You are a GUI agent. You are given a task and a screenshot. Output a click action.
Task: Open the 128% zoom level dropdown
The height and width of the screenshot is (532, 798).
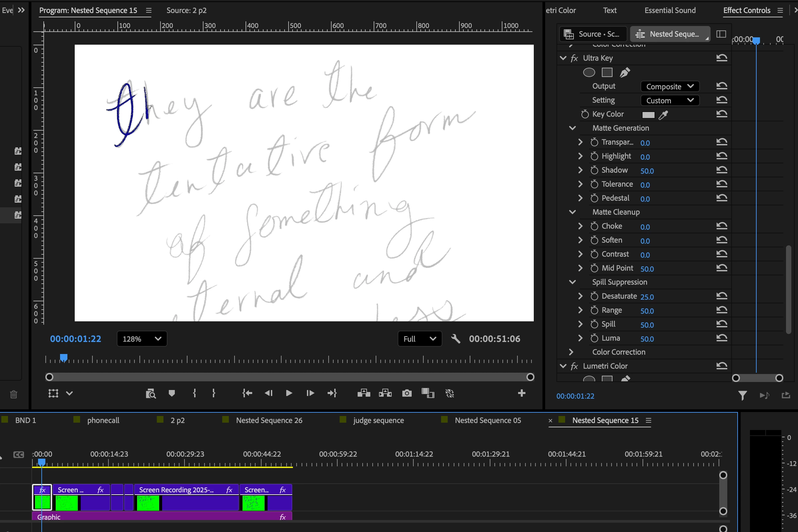141,339
